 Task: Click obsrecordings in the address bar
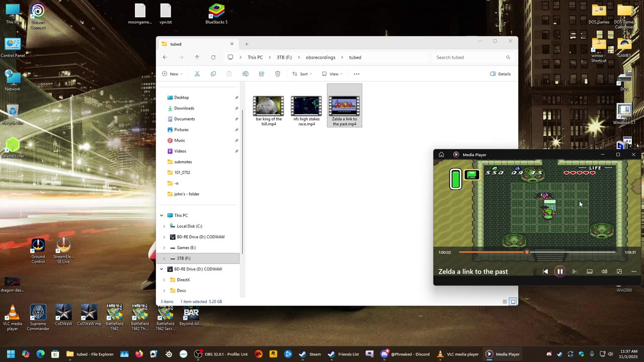point(320,57)
